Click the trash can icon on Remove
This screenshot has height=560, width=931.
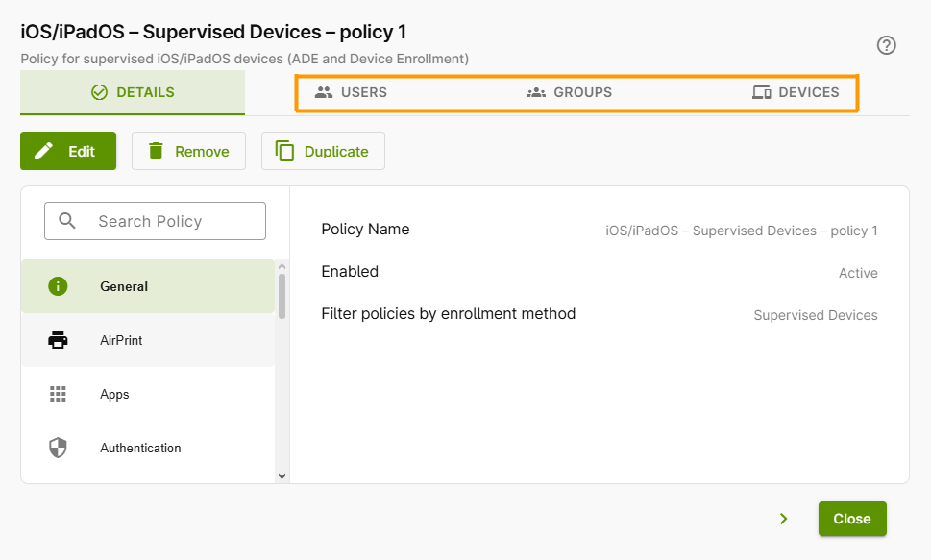(x=156, y=151)
